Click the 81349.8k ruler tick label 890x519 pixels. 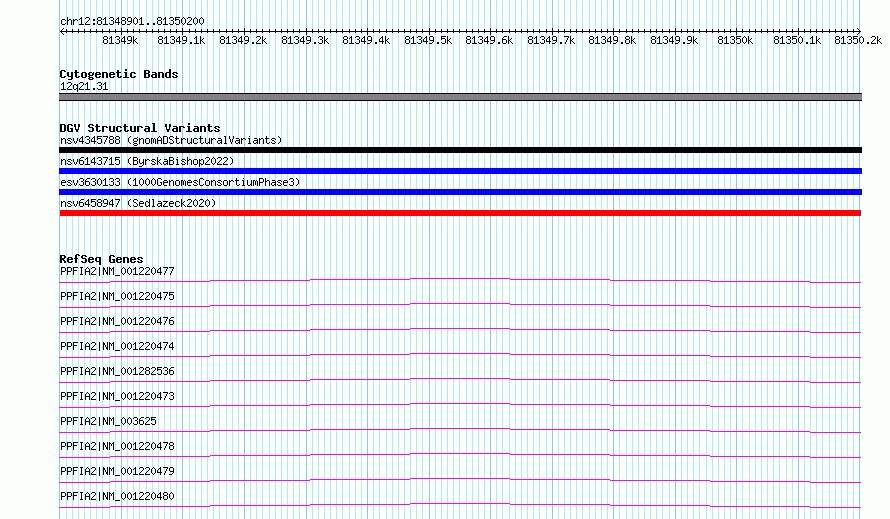[612, 40]
